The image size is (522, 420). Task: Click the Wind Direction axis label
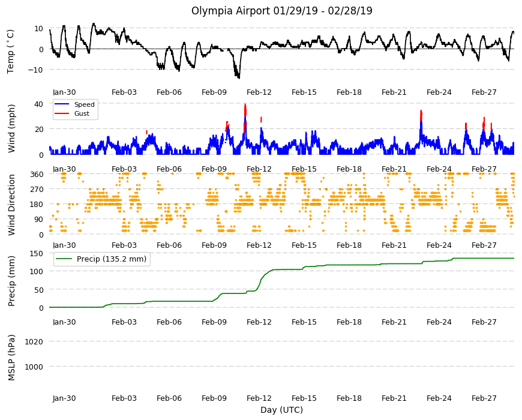tap(11, 205)
